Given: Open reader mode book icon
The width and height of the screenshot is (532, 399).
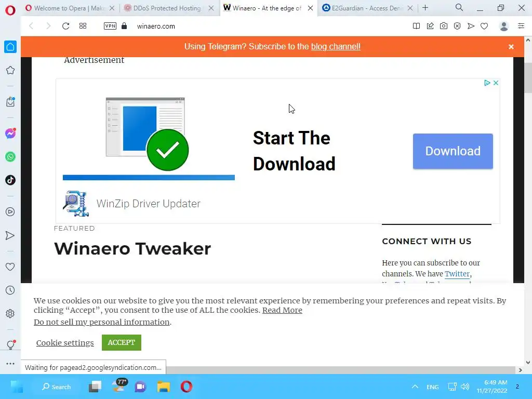Looking at the screenshot, I should tap(416, 26).
